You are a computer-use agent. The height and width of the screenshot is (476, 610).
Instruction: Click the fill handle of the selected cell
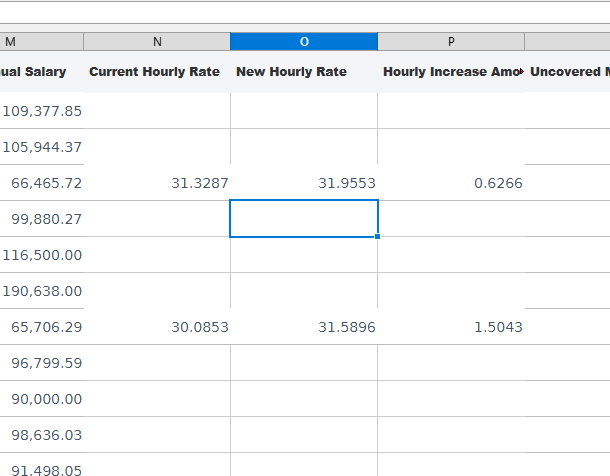pos(377,237)
